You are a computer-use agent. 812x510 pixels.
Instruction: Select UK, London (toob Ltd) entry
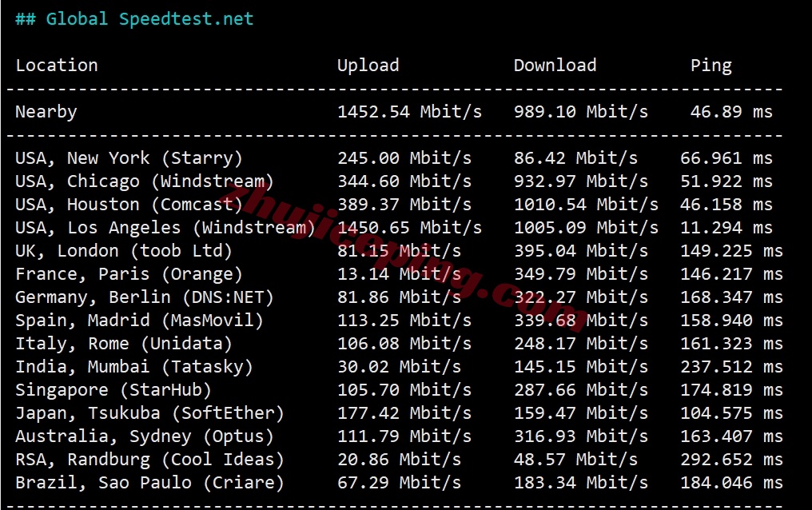pyautogui.click(x=124, y=250)
